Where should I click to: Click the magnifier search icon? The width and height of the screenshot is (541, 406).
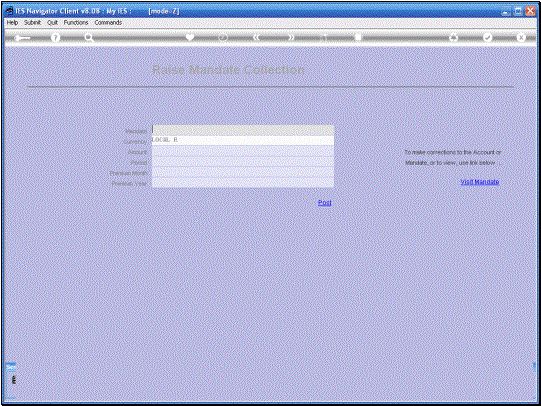[x=89, y=38]
